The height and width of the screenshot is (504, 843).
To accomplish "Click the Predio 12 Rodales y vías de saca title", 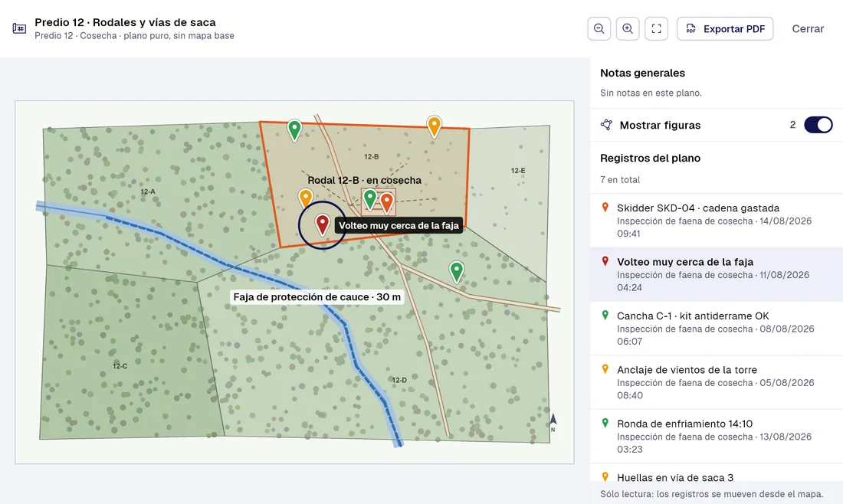I will (x=125, y=22).
